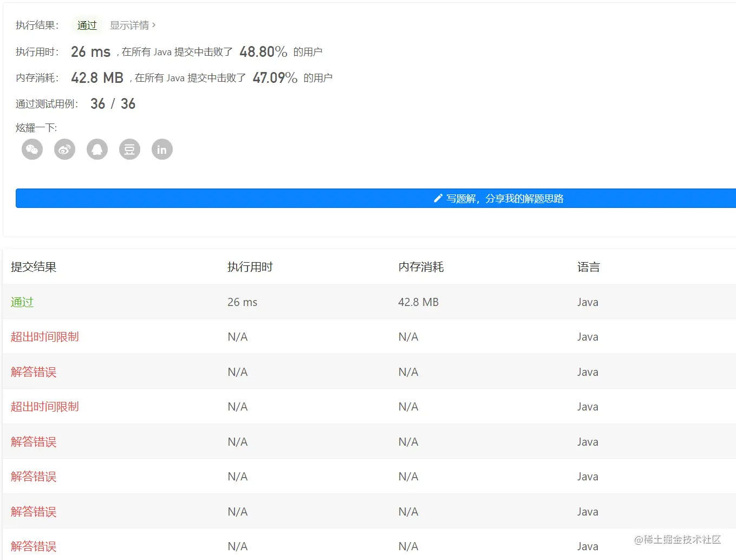Select the 26 ms table cell
Viewport: 736px width, 560px height.
pyautogui.click(x=243, y=302)
